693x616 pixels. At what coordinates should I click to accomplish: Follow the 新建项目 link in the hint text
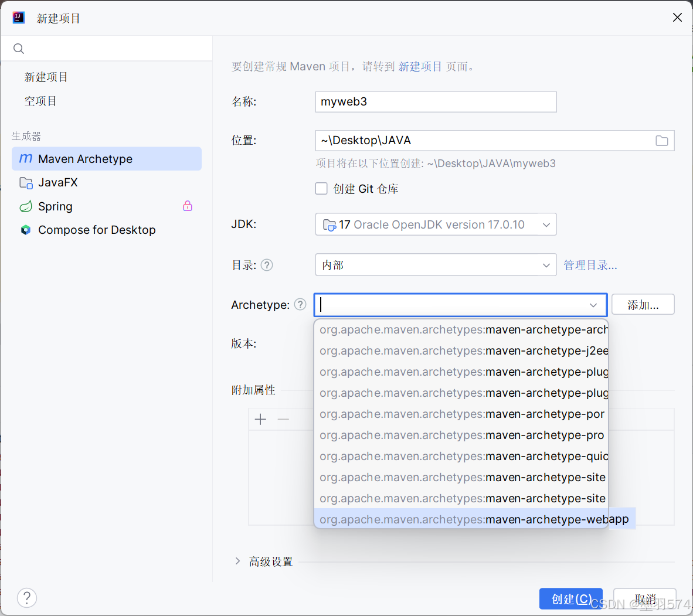tap(420, 67)
